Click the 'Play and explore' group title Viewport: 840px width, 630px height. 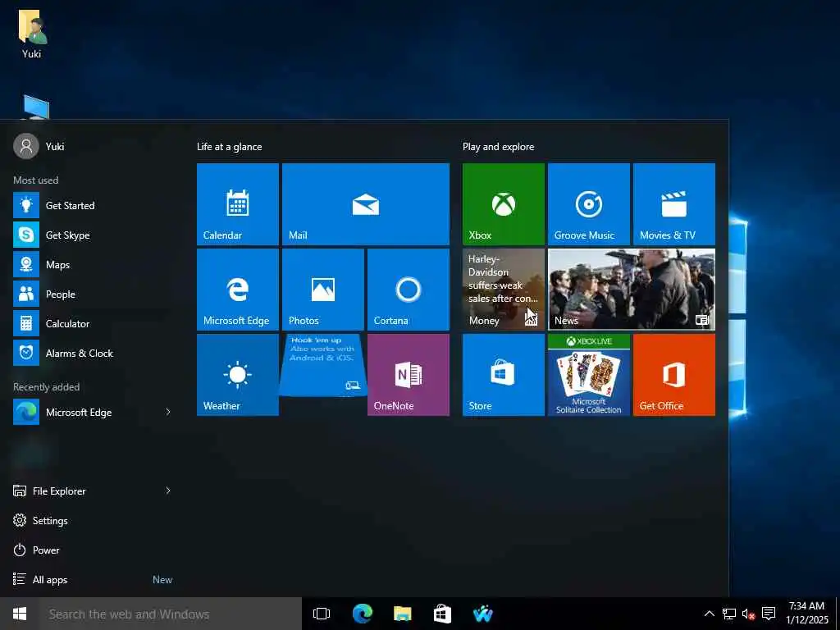(498, 147)
